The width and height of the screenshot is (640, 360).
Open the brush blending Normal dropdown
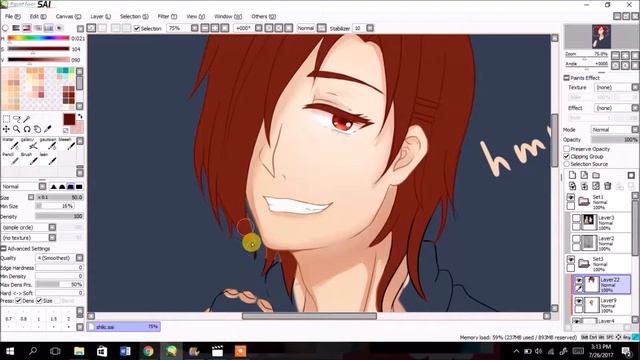24,187
